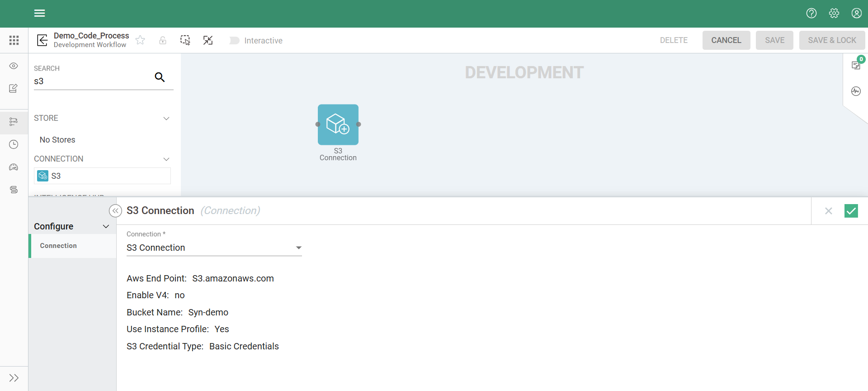The height and width of the screenshot is (391, 868).
Task: Click the Enable V4 no value
Action: coord(179,295)
